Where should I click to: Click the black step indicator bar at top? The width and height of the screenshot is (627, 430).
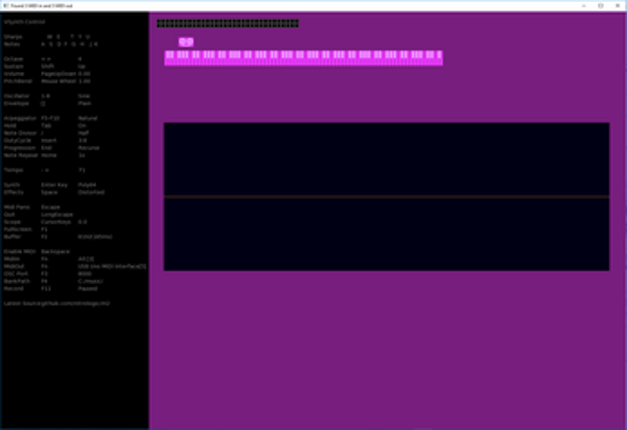[227, 23]
